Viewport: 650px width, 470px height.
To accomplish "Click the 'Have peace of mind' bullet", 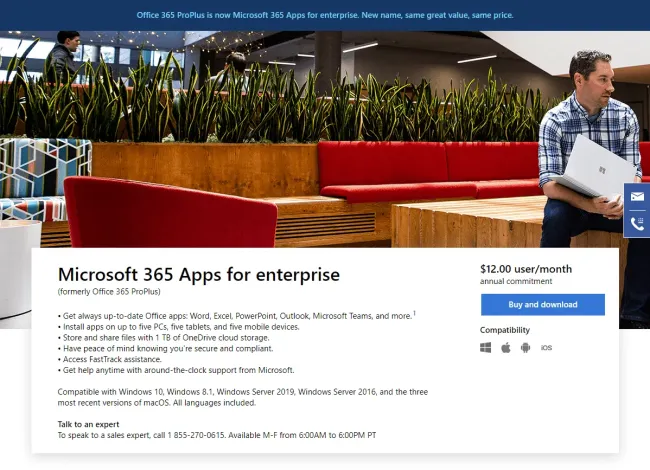I will click(x=165, y=349).
